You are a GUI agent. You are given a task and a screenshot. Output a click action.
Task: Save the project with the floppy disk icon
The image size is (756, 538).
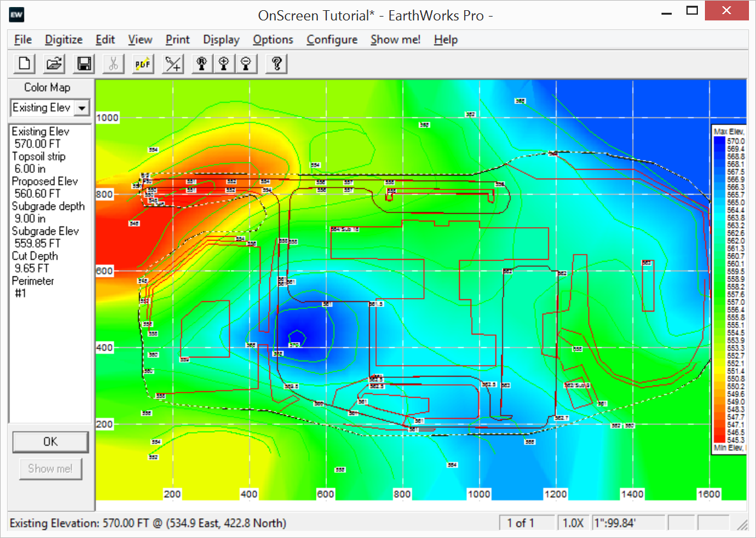(84, 64)
